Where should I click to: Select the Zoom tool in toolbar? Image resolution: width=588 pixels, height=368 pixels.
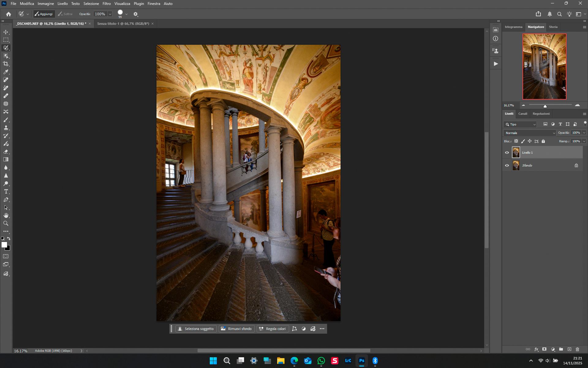6,224
